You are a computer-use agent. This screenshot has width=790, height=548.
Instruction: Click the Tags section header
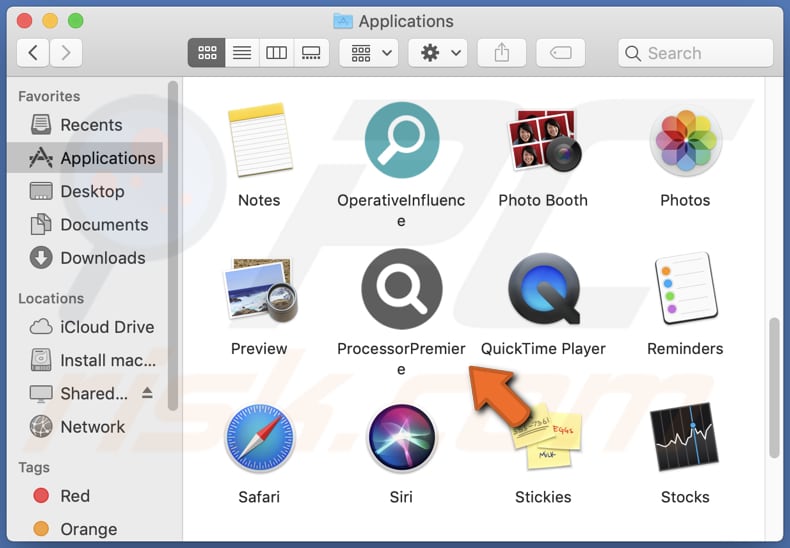pos(34,467)
